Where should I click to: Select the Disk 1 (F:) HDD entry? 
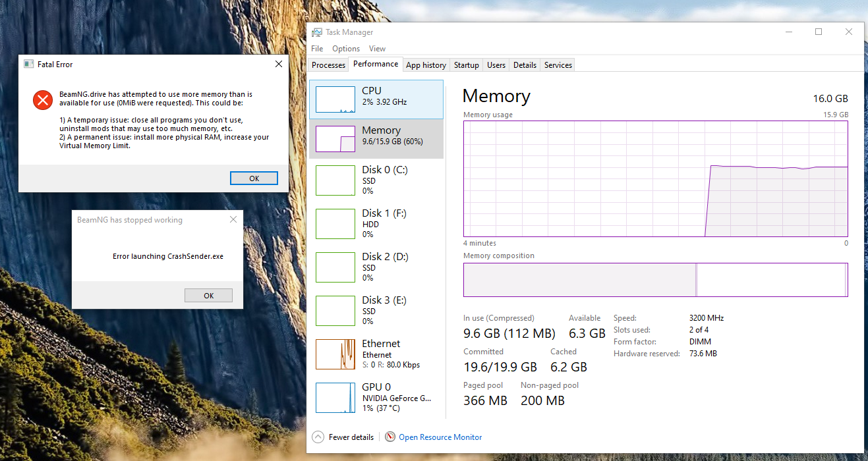[376, 223]
